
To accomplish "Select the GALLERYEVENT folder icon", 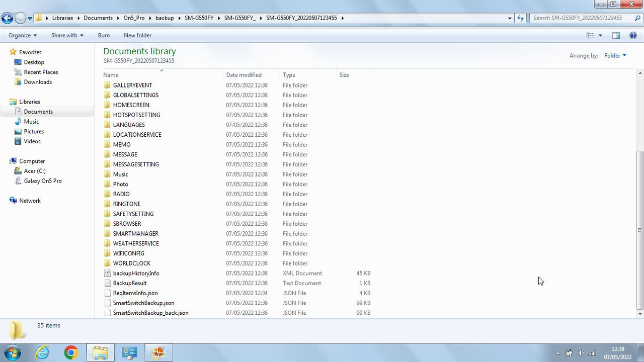I will coord(107,85).
